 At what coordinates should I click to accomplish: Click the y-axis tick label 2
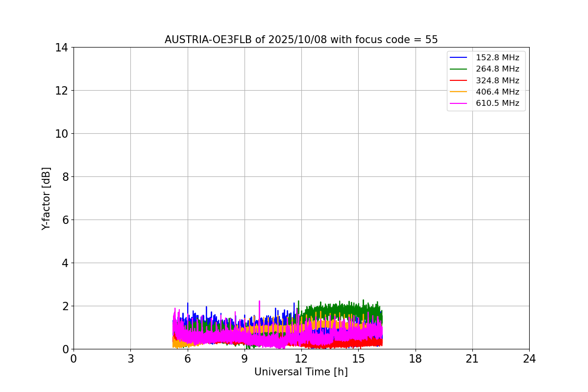[65, 306]
